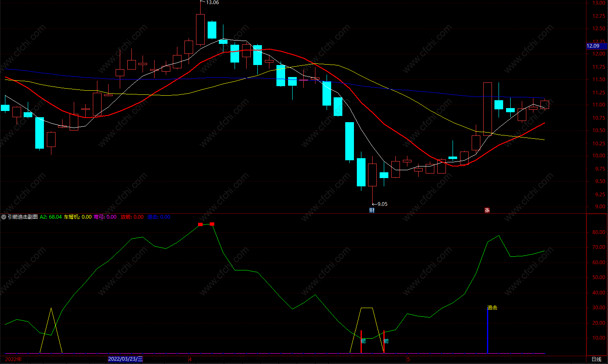Click the 弯弓: 0.00 indicator label
The width and height of the screenshot is (608, 364).
tap(105, 217)
